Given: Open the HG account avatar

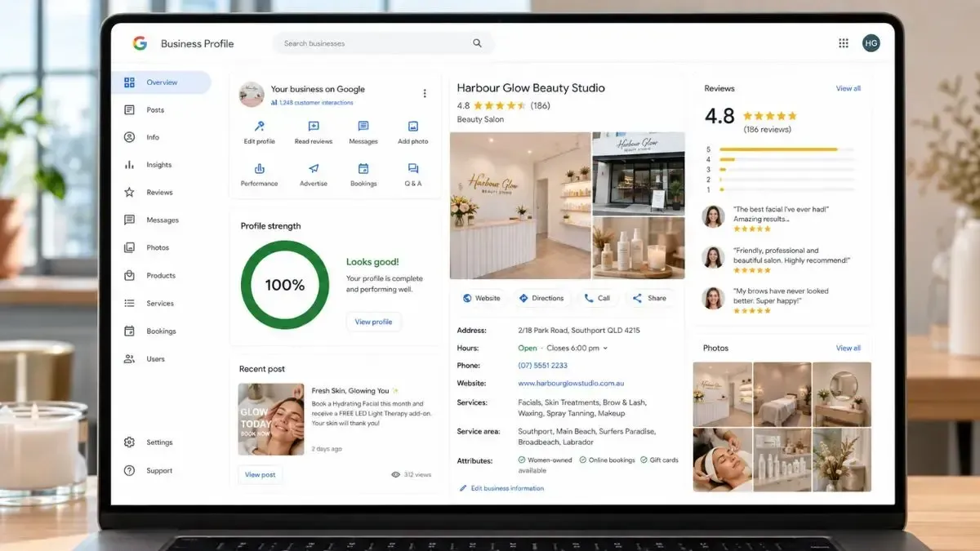Looking at the screenshot, I should tap(871, 43).
